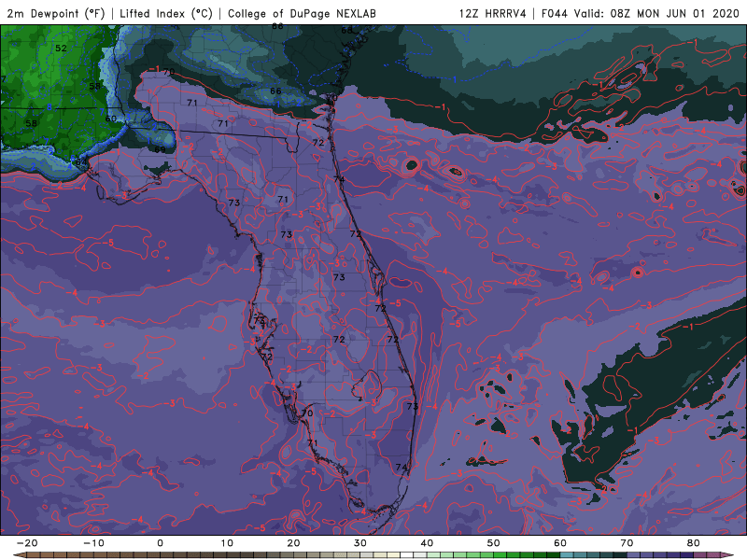Click the '2m Dewpoint (°F)' title text
The image size is (747, 560).
click(x=56, y=14)
